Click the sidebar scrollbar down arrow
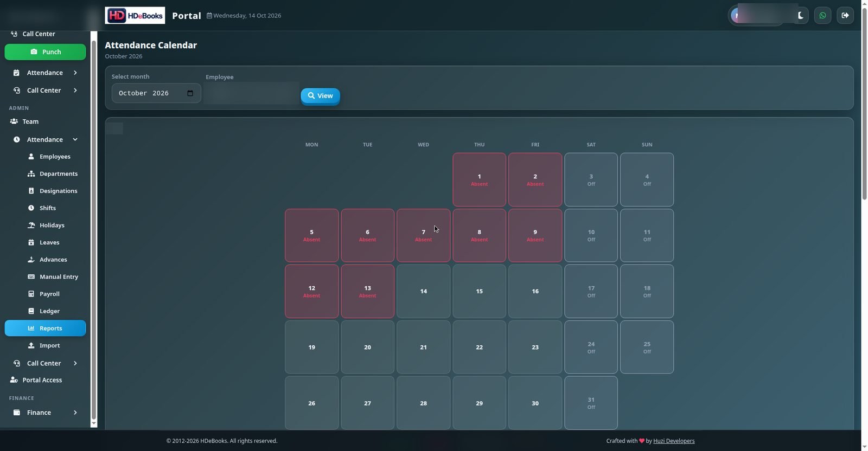This screenshot has height=451, width=868. click(94, 423)
